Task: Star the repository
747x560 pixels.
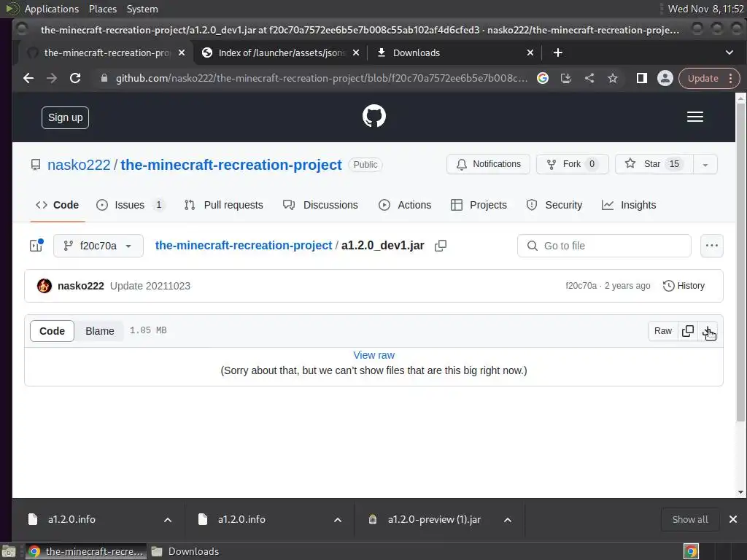Action: (654, 164)
